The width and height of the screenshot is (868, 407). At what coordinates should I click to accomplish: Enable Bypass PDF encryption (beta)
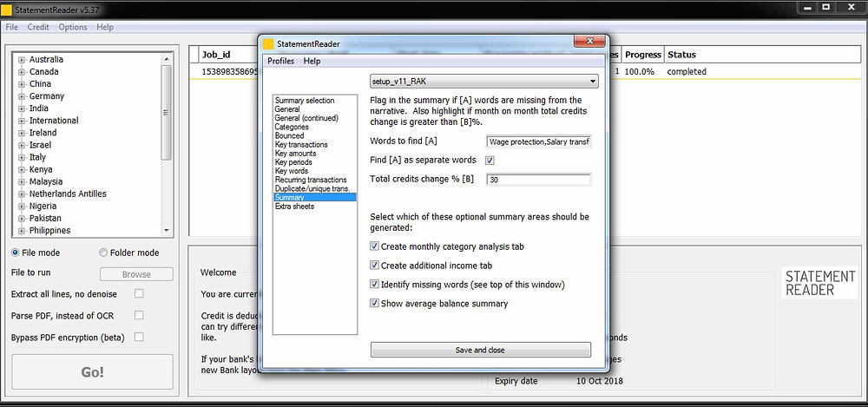[139, 337]
